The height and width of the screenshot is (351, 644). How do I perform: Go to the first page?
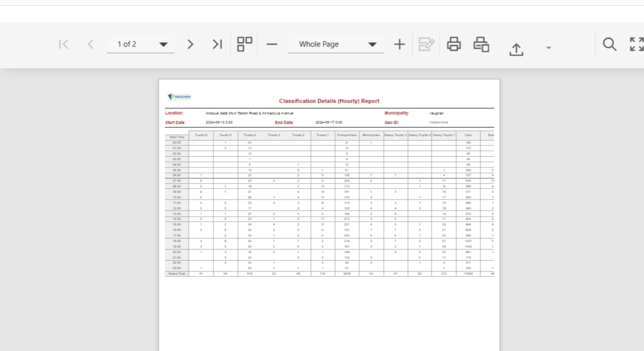pyautogui.click(x=63, y=44)
